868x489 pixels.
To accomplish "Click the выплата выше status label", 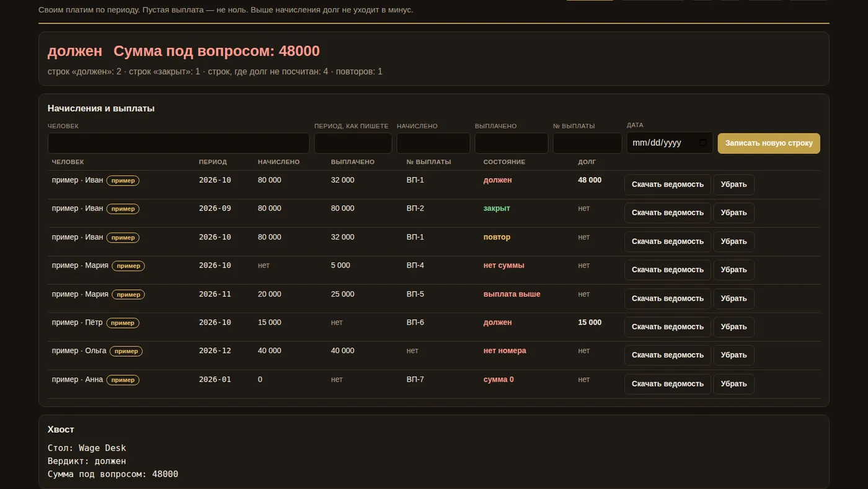I will click(x=512, y=294).
